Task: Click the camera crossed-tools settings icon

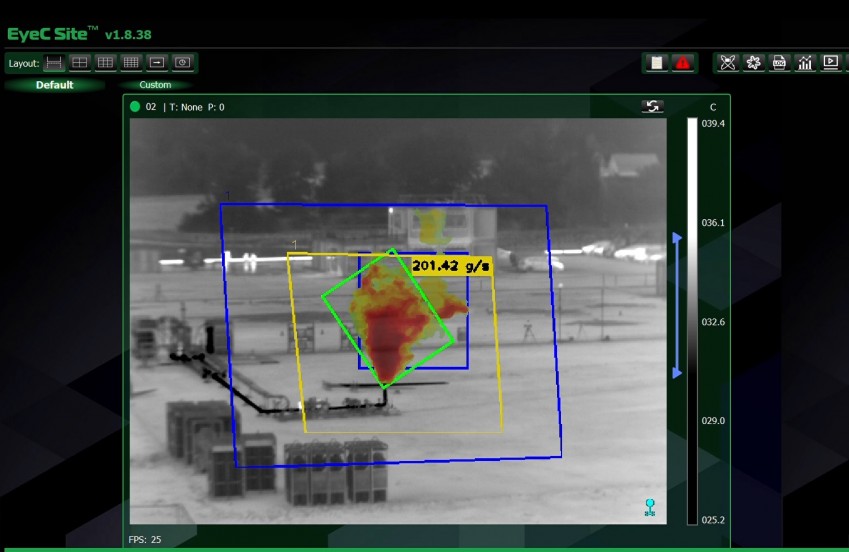Action: coord(728,63)
